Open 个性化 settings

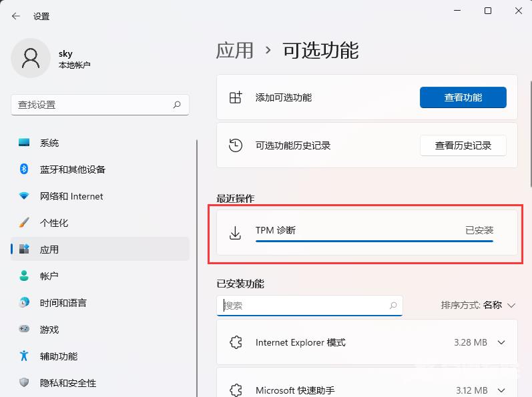(x=100, y=223)
